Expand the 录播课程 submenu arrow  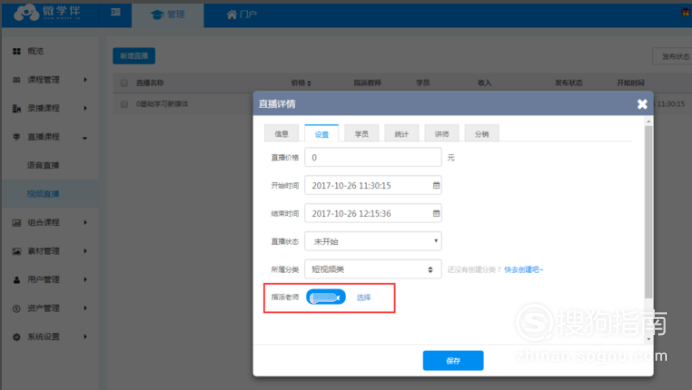pyautogui.click(x=85, y=108)
